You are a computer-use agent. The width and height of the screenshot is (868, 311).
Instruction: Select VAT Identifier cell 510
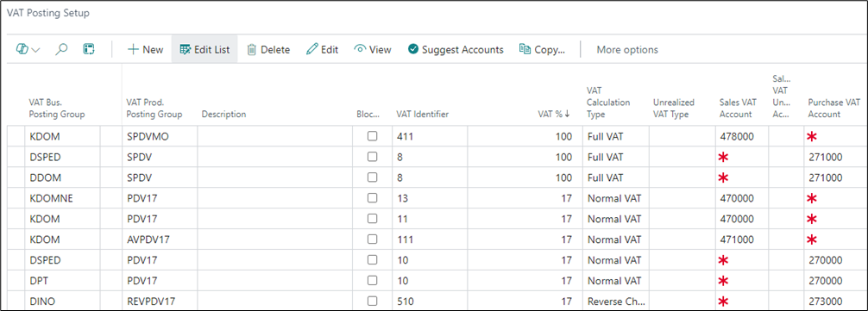430,302
